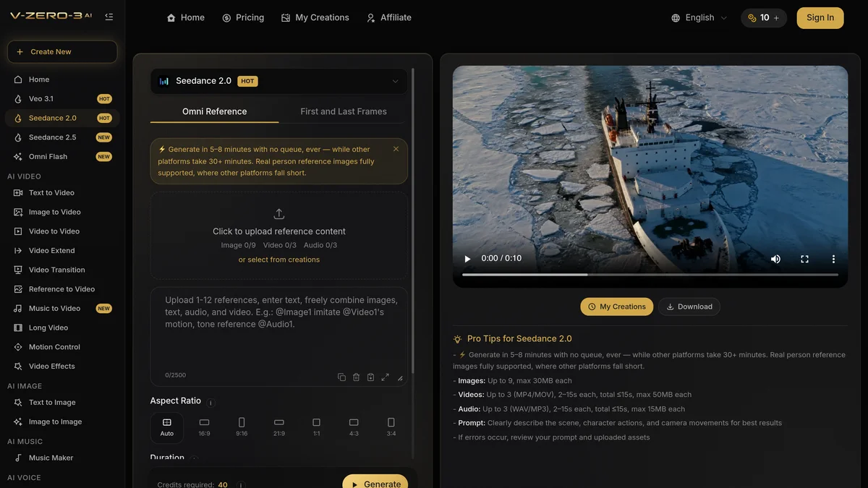Open the Affiliate page

389,17
